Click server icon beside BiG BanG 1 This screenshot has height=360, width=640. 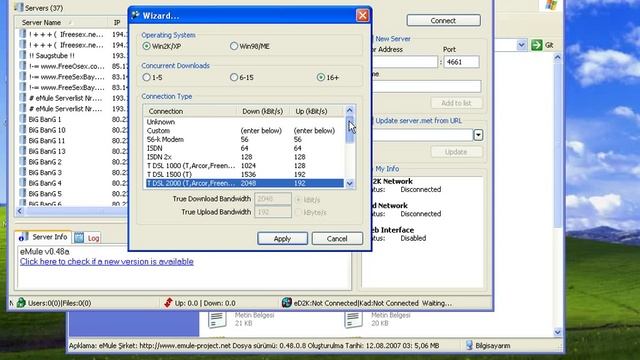point(23,119)
